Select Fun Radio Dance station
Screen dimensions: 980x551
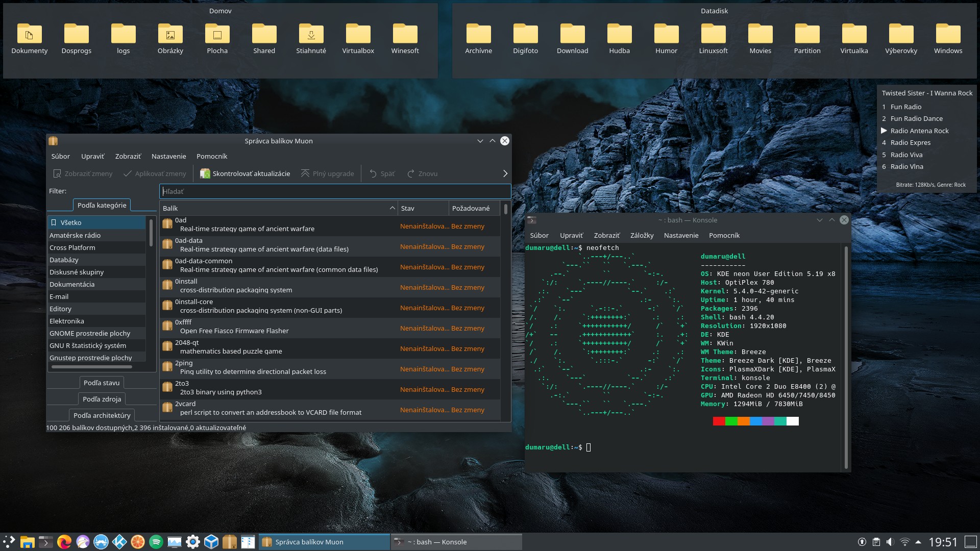(916, 119)
